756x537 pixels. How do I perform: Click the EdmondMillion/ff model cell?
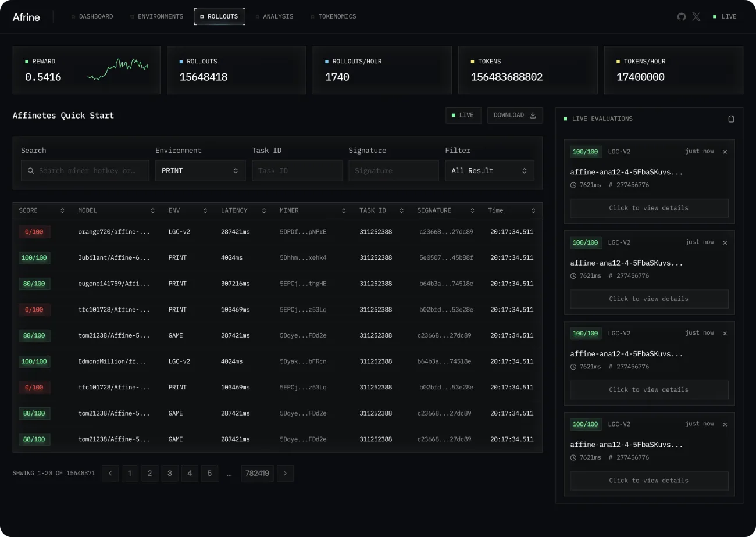(112, 361)
